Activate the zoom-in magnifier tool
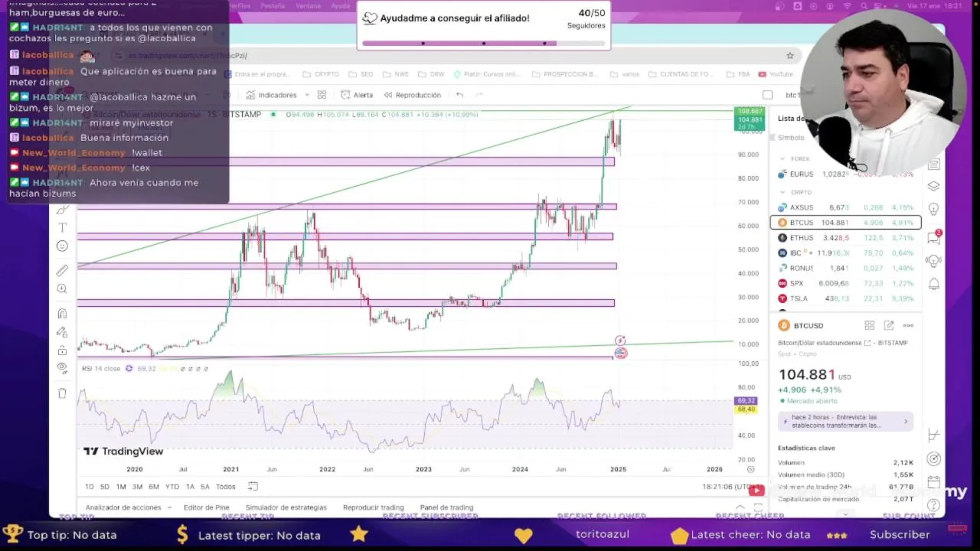This screenshot has width=980, height=551. (62, 289)
